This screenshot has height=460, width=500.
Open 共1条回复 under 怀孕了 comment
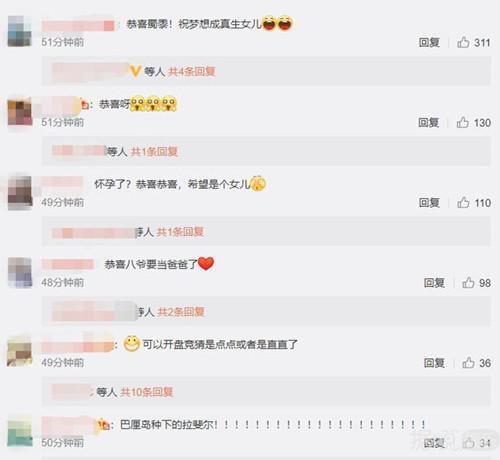point(180,232)
